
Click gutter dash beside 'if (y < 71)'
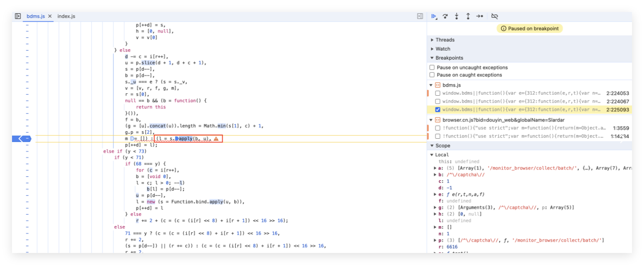[x=27, y=158]
